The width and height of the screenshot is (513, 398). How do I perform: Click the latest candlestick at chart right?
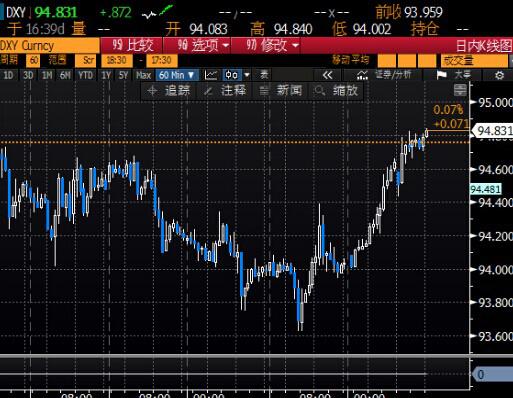click(x=426, y=133)
